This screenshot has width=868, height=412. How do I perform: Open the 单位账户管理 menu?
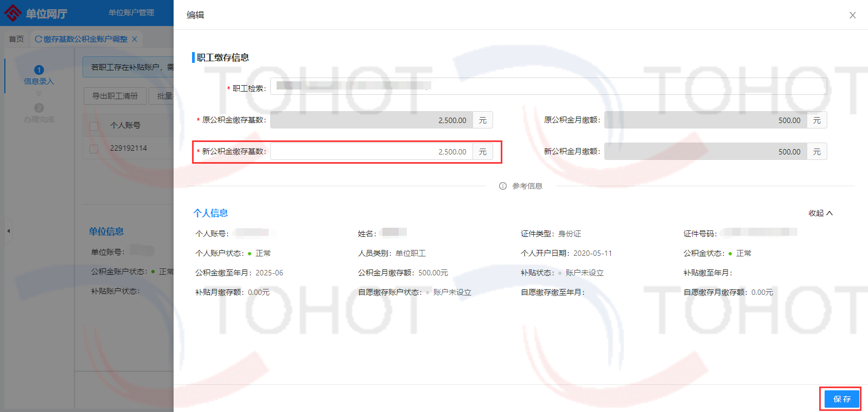131,12
